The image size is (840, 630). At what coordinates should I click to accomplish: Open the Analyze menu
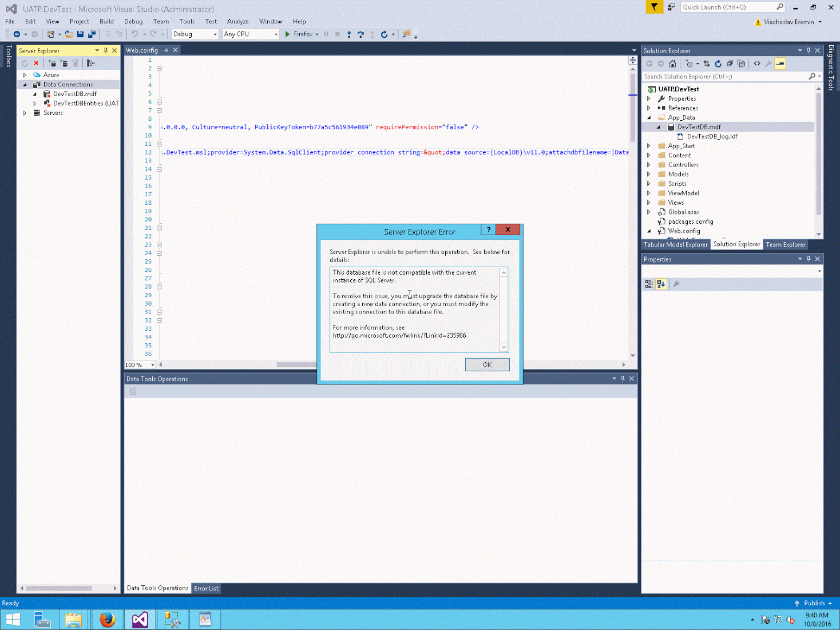[x=237, y=21]
